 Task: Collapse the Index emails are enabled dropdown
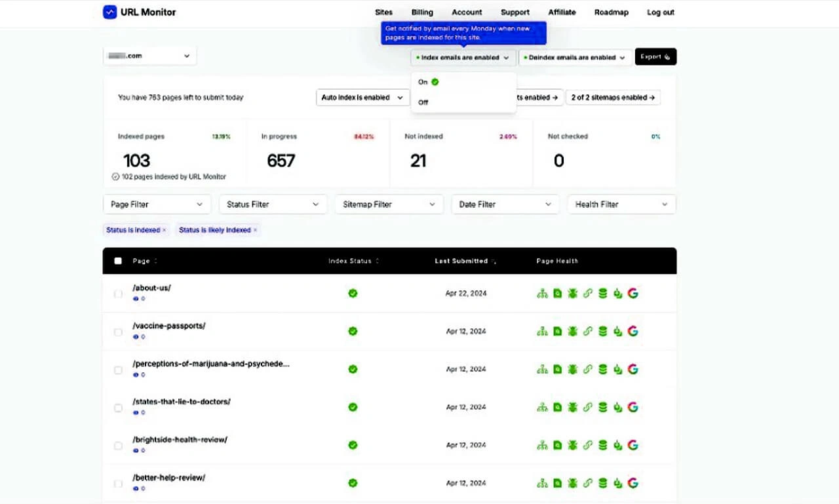coord(463,58)
